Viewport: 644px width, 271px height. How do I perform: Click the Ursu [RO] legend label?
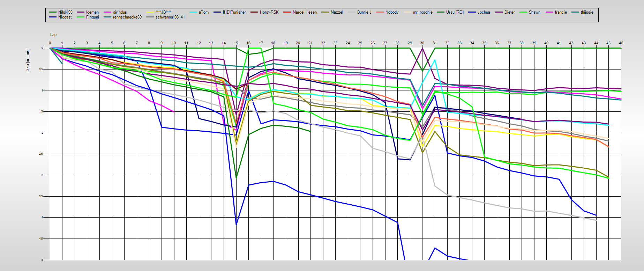(x=455, y=12)
